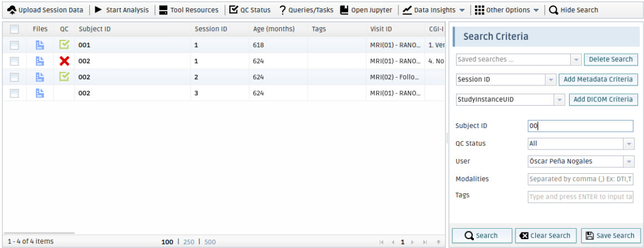Open files icon for session 3 row
Screen dimensions: 644x248
tap(40, 93)
